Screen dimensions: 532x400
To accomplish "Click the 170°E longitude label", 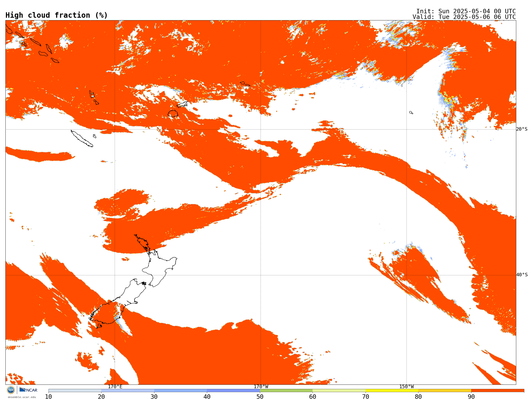I will pos(115,386).
